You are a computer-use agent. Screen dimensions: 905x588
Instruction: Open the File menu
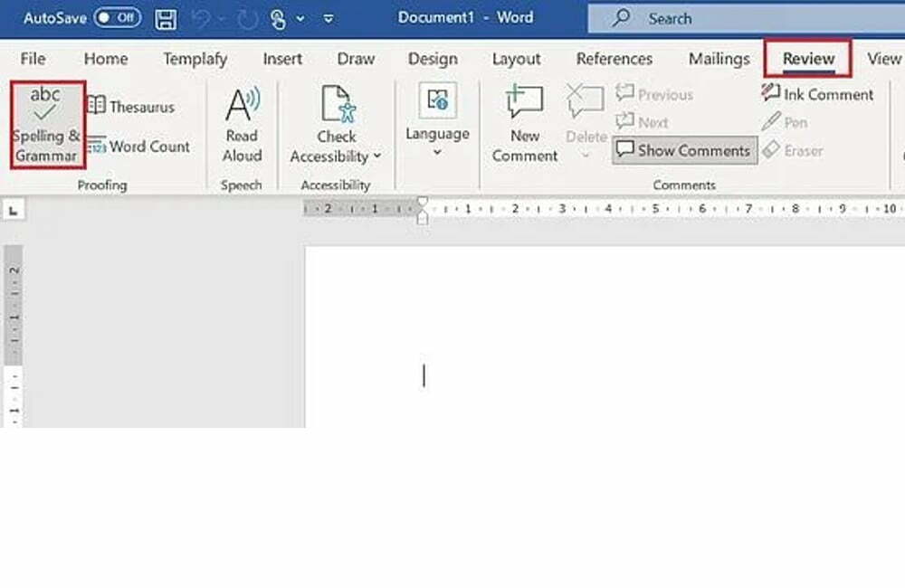pyautogui.click(x=33, y=59)
